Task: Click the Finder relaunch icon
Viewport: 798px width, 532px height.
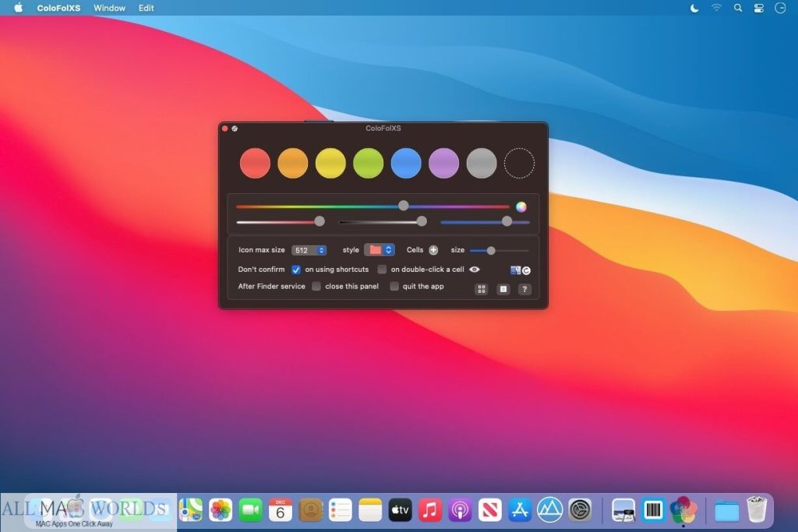Action: (520, 270)
